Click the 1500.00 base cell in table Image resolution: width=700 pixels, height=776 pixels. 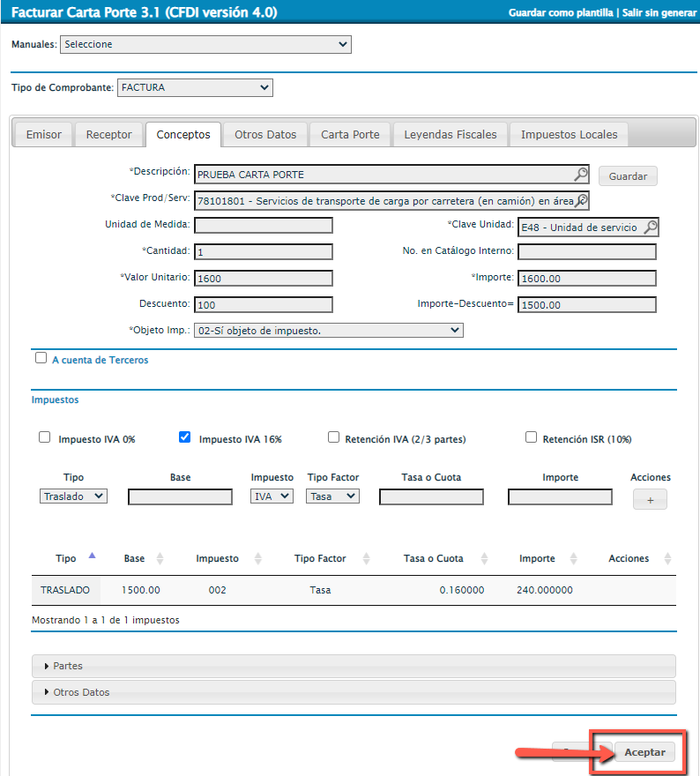(x=140, y=590)
